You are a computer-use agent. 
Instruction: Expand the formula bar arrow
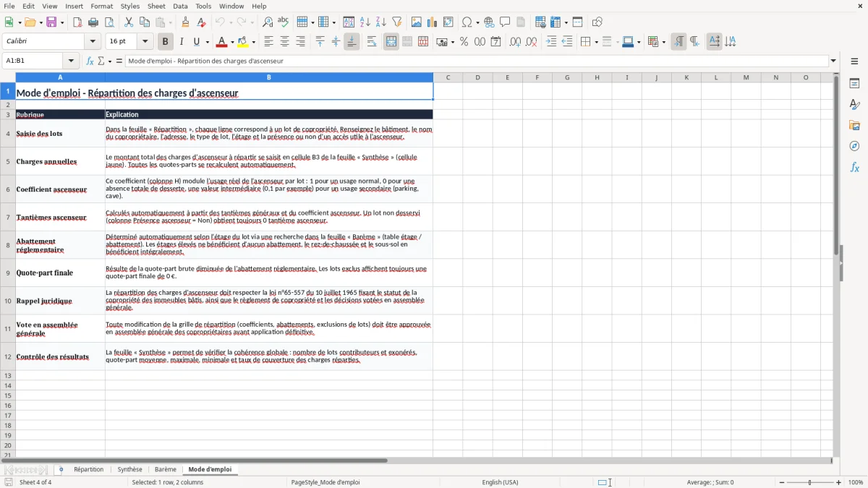(x=833, y=61)
